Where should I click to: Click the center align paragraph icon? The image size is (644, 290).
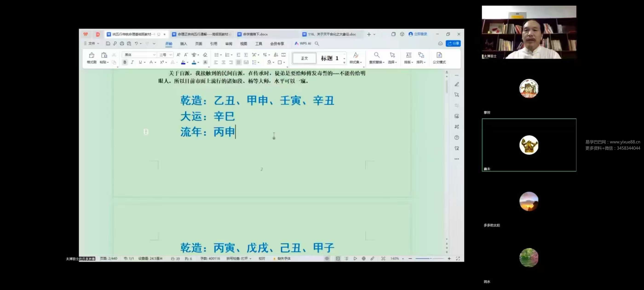[224, 62]
